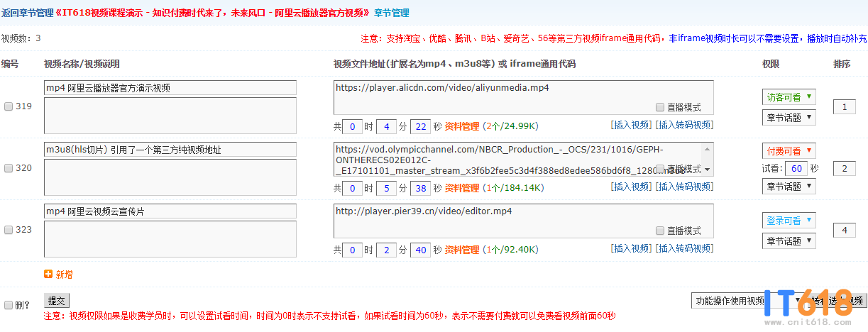This screenshot has height=332, width=868.
Task: Click 插入视频 in row 320
Action: pos(630,187)
